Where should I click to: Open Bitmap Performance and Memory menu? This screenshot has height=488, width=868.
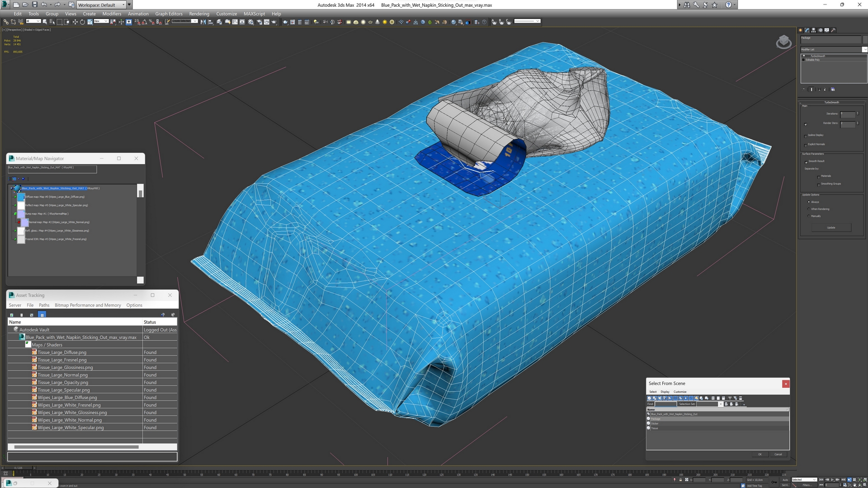click(x=88, y=305)
